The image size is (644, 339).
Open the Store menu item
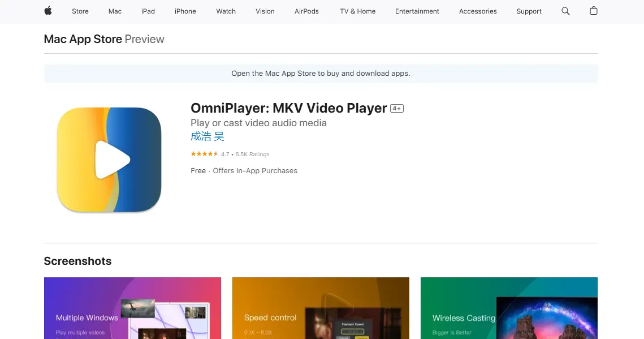click(80, 11)
